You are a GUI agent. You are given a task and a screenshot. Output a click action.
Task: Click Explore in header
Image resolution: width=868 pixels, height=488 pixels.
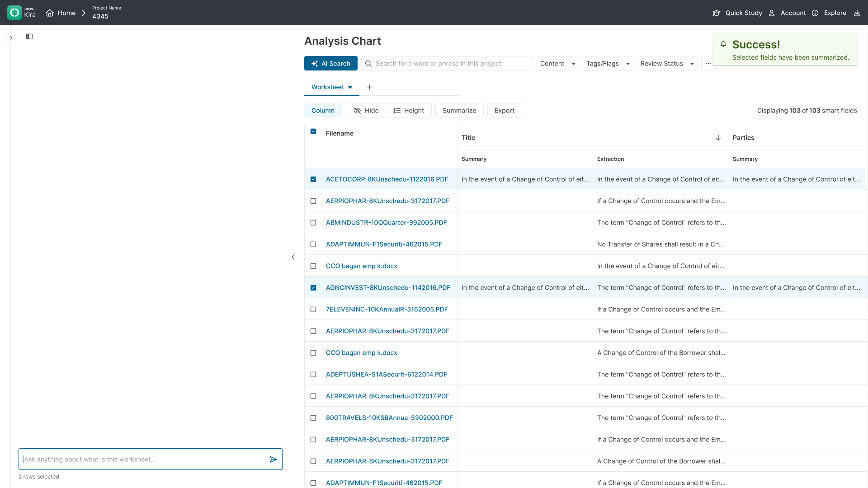[835, 13]
